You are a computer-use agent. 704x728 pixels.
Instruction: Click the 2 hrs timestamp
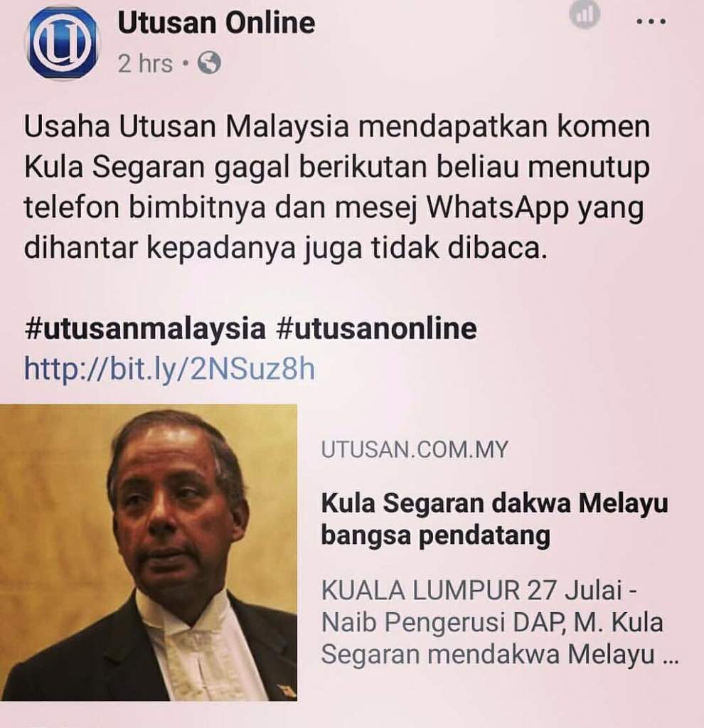click(145, 63)
